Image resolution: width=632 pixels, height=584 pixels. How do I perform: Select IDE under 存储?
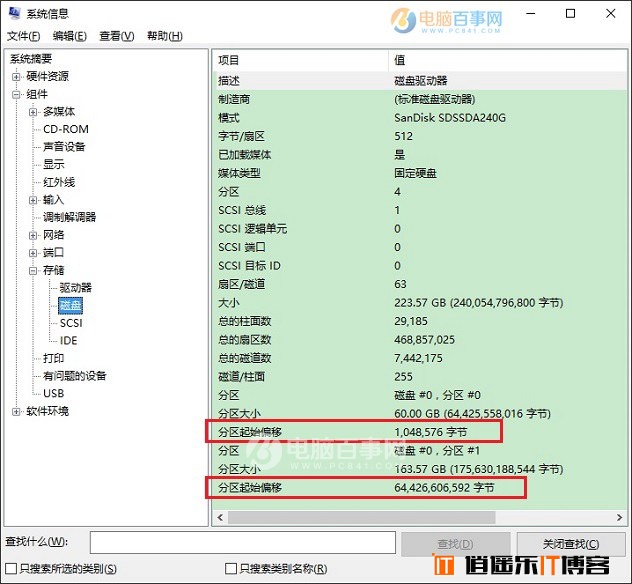[68, 341]
